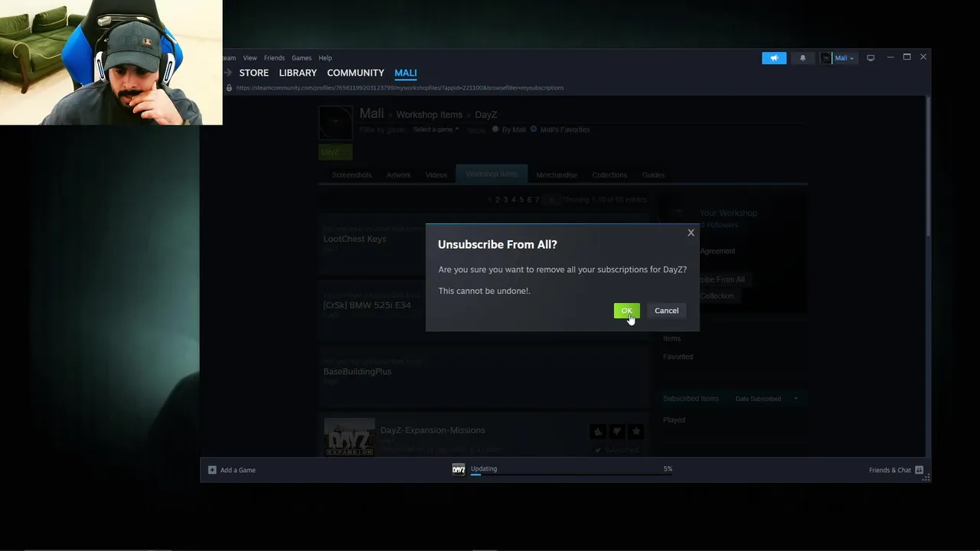Screen dimensions: 980x551
Task: Open the DayZ-Expansion-Missions title link
Action: click(x=433, y=430)
